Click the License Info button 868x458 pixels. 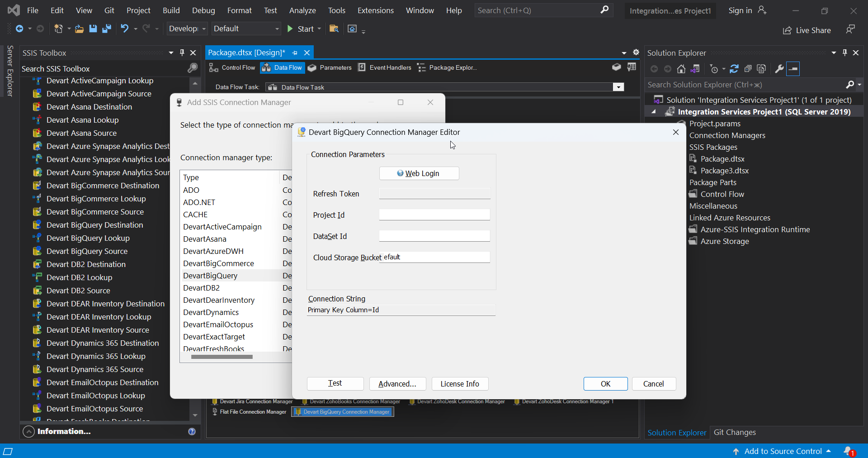coord(459,384)
